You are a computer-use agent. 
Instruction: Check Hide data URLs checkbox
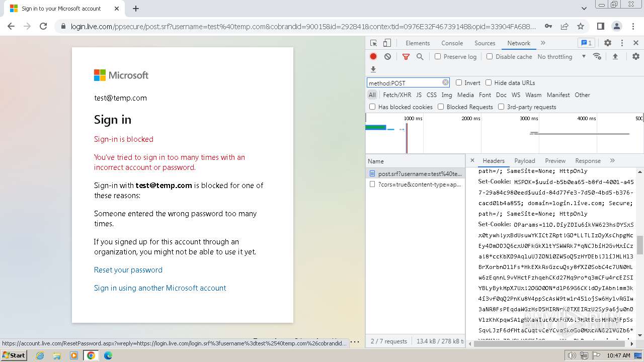(489, 82)
